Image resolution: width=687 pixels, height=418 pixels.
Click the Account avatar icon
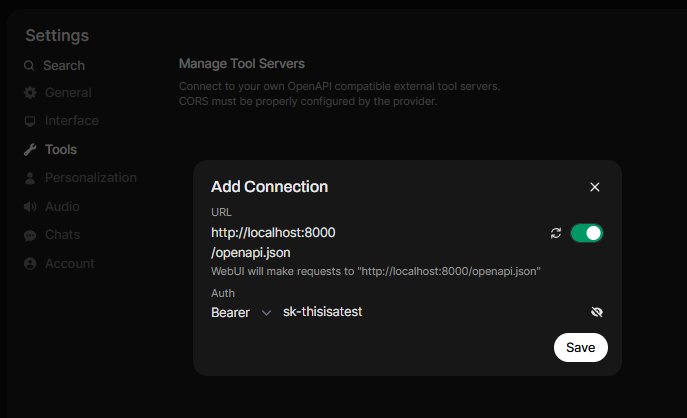click(x=30, y=263)
